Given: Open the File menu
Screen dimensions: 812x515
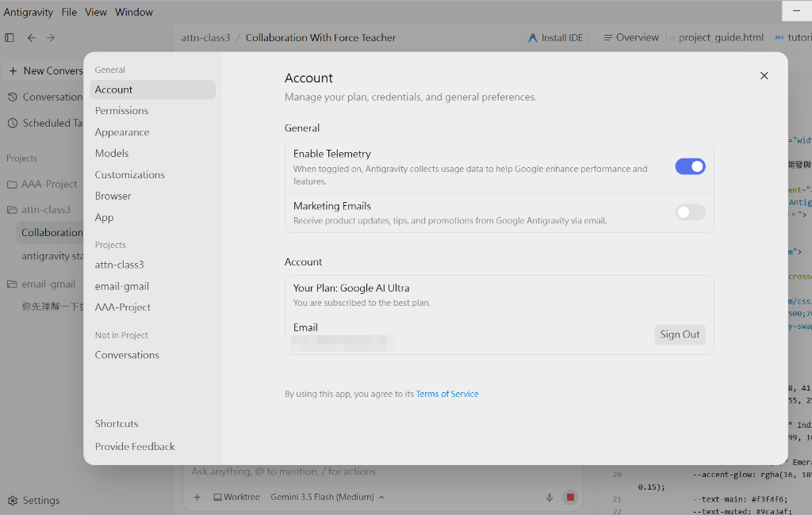Looking at the screenshot, I should [x=69, y=12].
